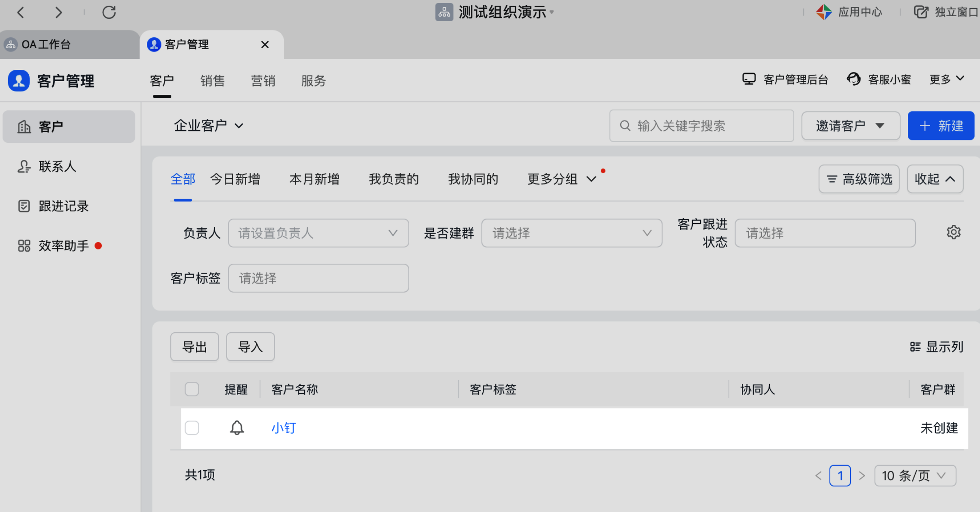Open the 客户跟进状态 selector

825,233
